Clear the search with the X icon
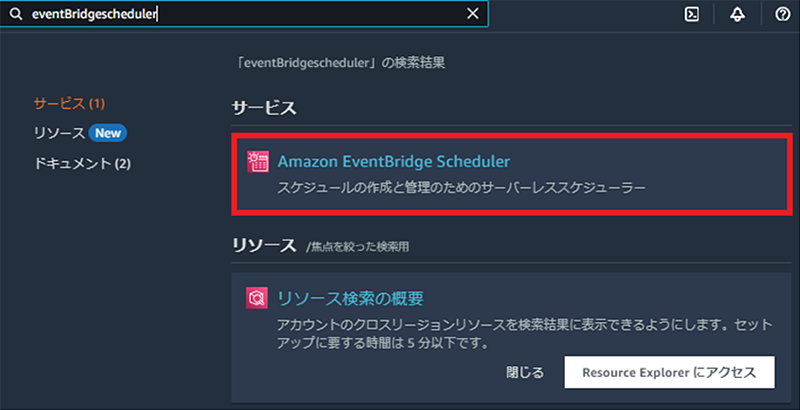The image size is (800, 410). pos(473,14)
